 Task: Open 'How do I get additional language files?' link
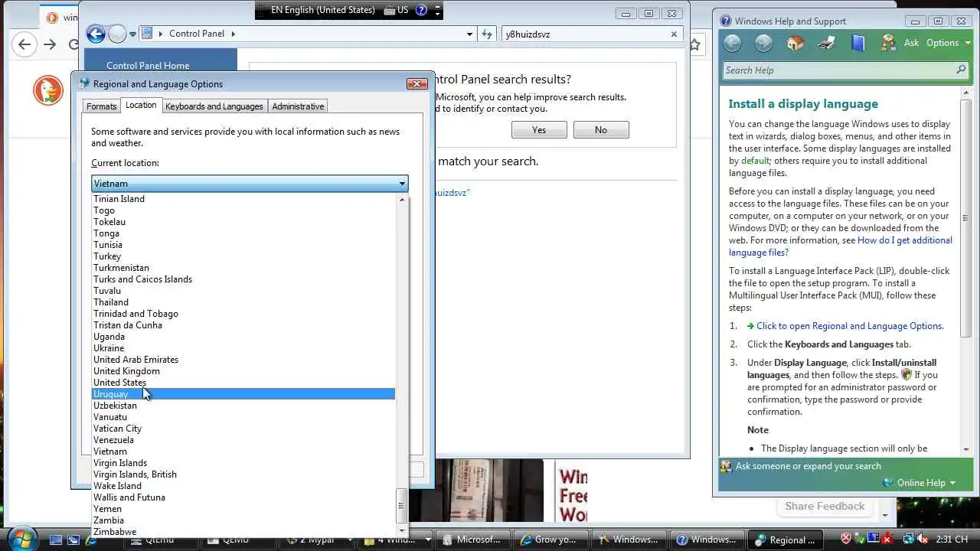point(841,246)
